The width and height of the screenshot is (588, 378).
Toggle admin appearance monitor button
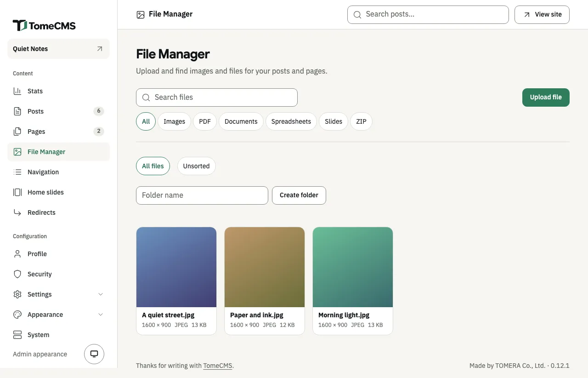(x=94, y=354)
